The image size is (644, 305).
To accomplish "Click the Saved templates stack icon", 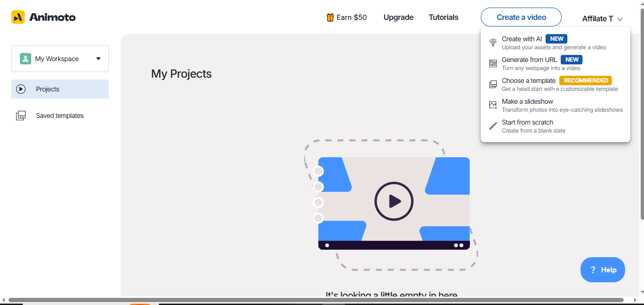I will click(x=21, y=116).
